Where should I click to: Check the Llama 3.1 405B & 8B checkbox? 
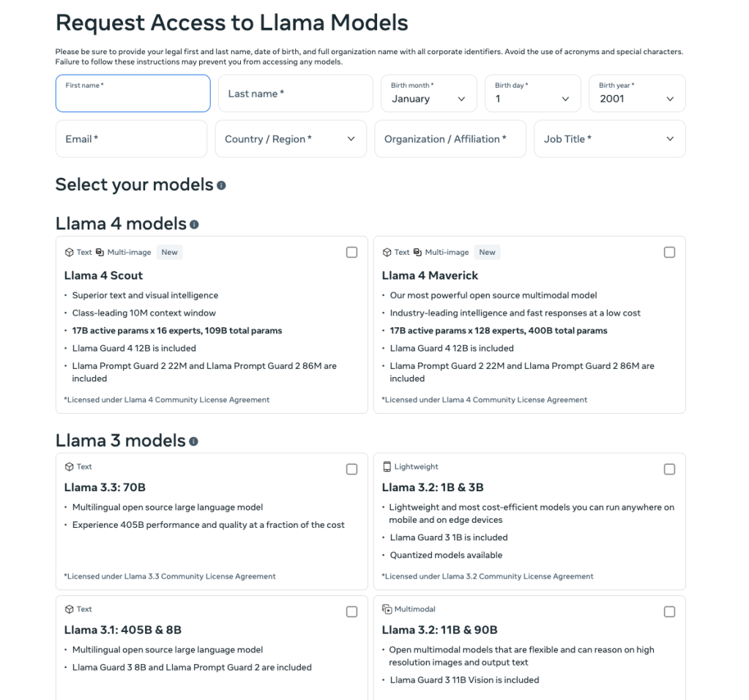351,611
